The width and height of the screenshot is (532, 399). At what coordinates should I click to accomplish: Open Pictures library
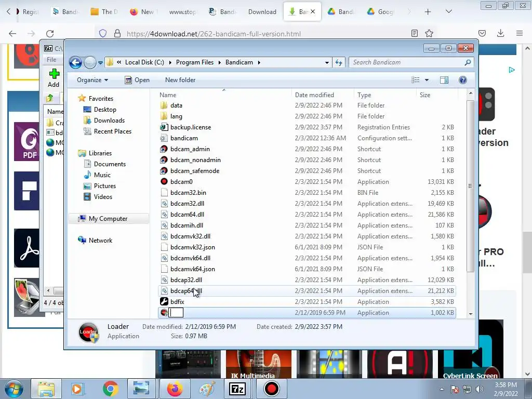(x=104, y=186)
